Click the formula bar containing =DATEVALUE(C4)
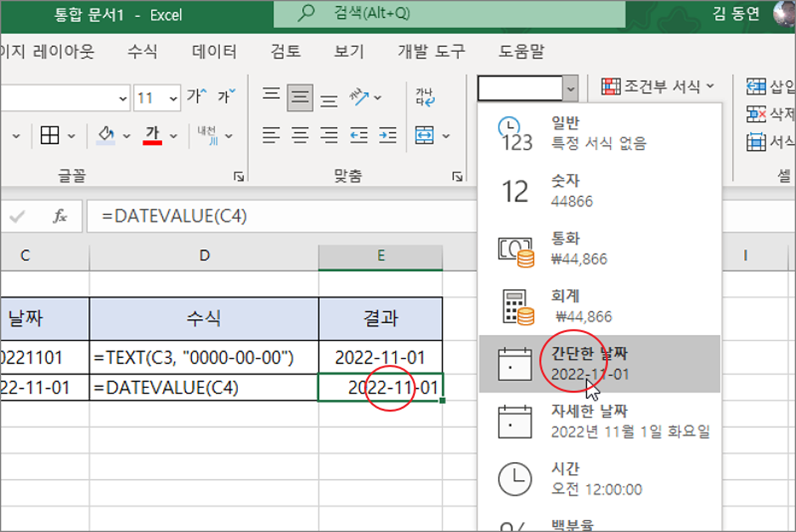Viewport: 796px width, 532px height. [280, 217]
